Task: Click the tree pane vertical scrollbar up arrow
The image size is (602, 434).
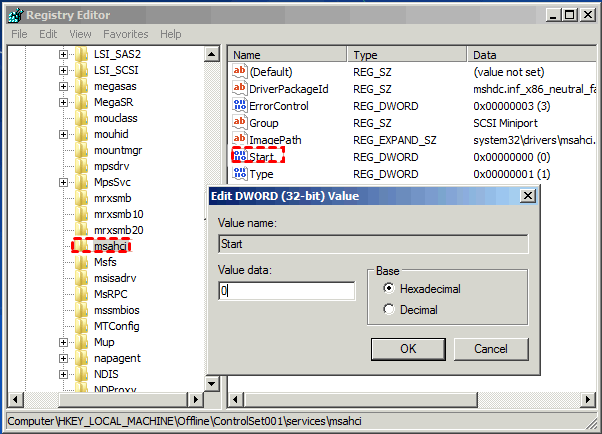Action: pyautogui.click(x=212, y=54)
